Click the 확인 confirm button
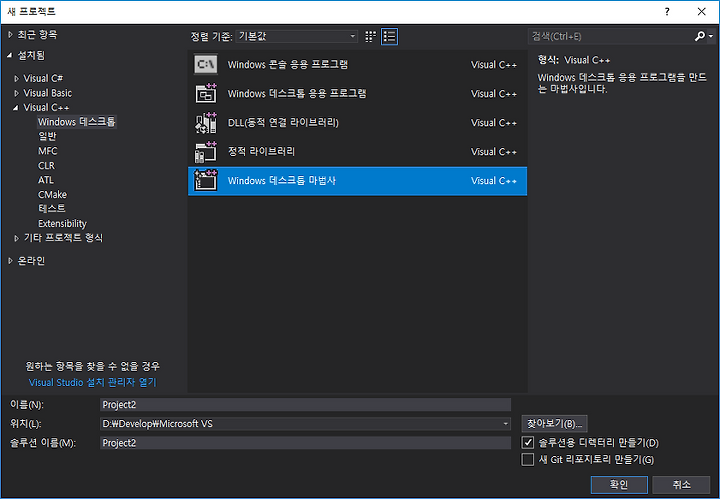The height and width of the screenshot is (499, 720). (x=619, y=484)
